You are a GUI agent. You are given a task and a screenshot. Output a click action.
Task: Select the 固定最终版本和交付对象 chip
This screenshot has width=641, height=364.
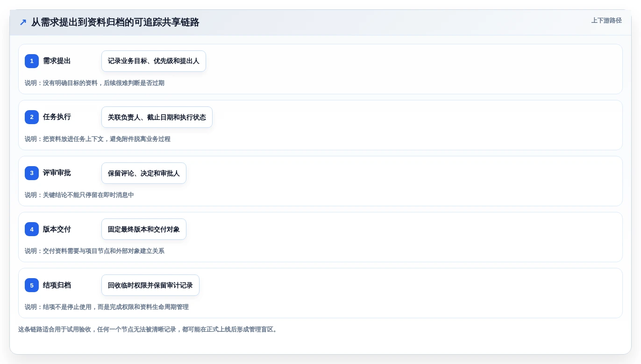(x=144, y=229)
